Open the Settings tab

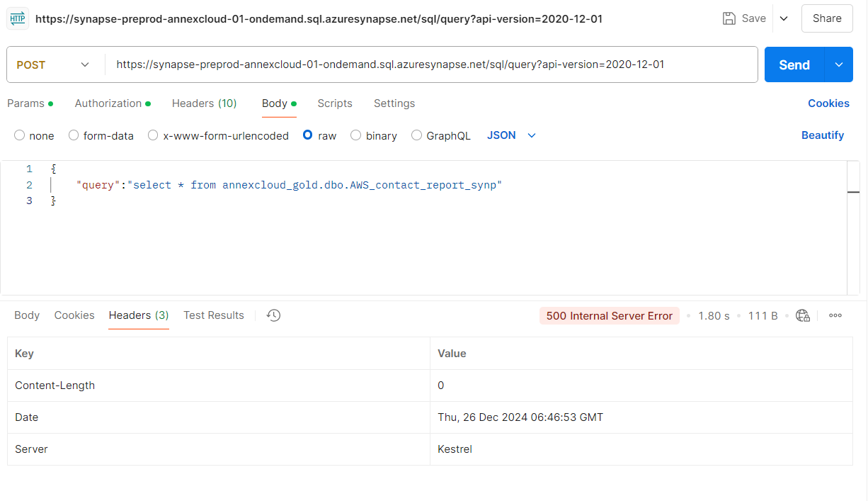(394, 103)
